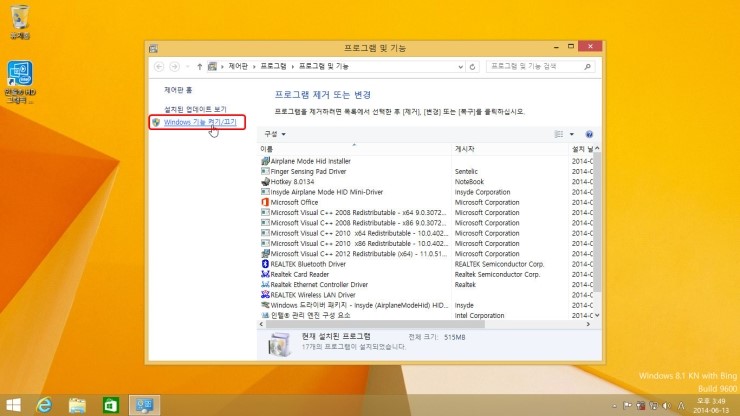Select the 인텔 관리 엔진 구성 요소 row

coord(425,315)
